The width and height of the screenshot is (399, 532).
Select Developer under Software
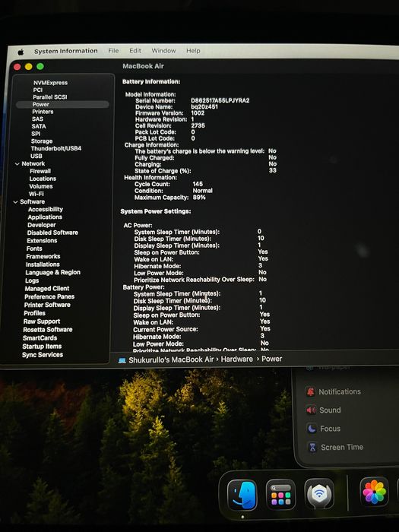(x=41, y=225)
